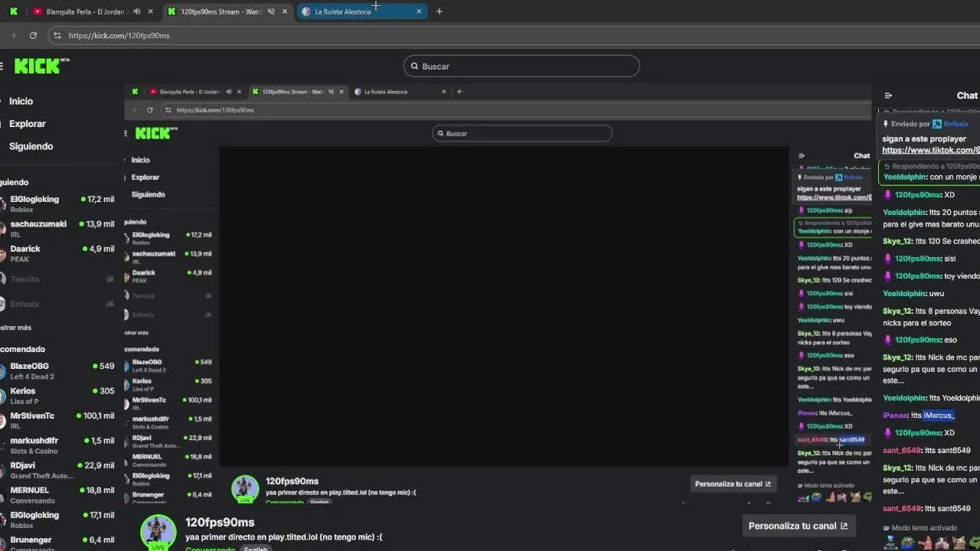This screenshot has width=980, height=551.
Task: Click badge icon on the 'toy viendo' message
Action: [888, 276]
